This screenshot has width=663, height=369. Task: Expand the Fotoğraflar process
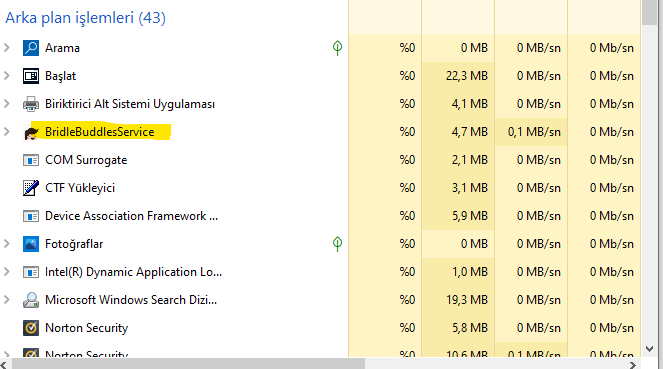tap(7, 244)
